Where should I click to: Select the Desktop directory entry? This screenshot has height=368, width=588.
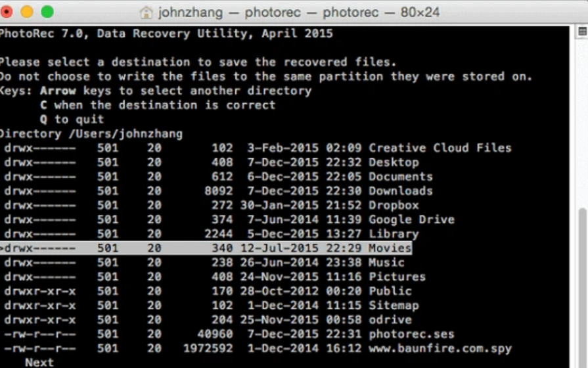click(x=393, y=162)
